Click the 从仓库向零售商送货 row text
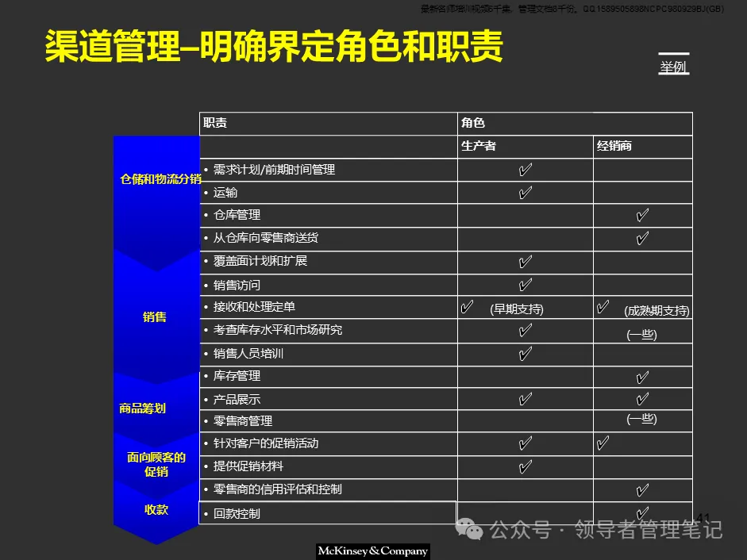The height and width of the screenshot is (560, 747). (x=265, y=238)
